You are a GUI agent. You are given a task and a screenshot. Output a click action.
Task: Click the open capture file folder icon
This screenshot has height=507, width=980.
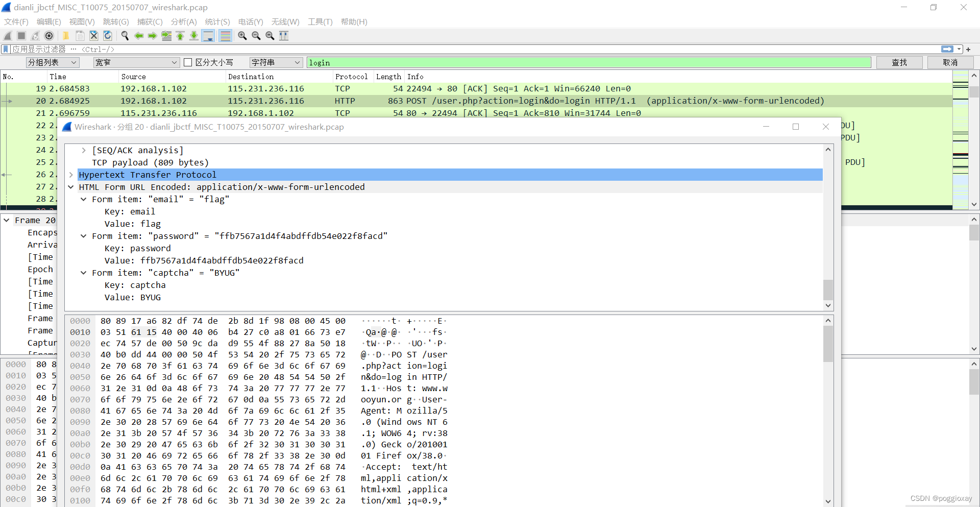pos(66,36)
